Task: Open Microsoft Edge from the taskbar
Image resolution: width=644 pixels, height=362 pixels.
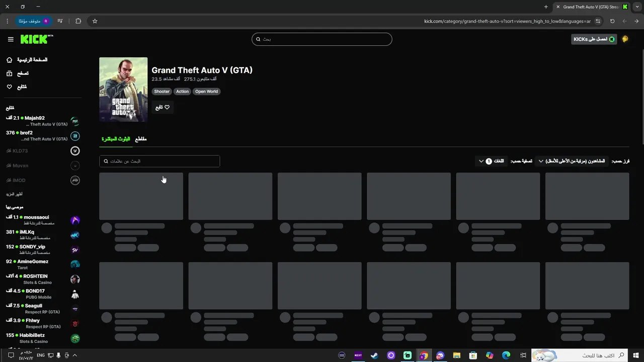Action: [506, 355]
